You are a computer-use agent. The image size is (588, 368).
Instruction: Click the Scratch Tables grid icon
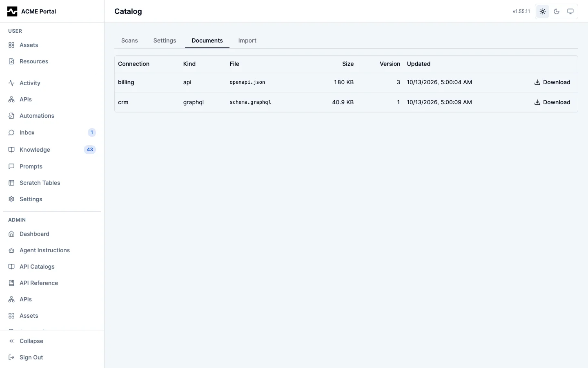11,183
